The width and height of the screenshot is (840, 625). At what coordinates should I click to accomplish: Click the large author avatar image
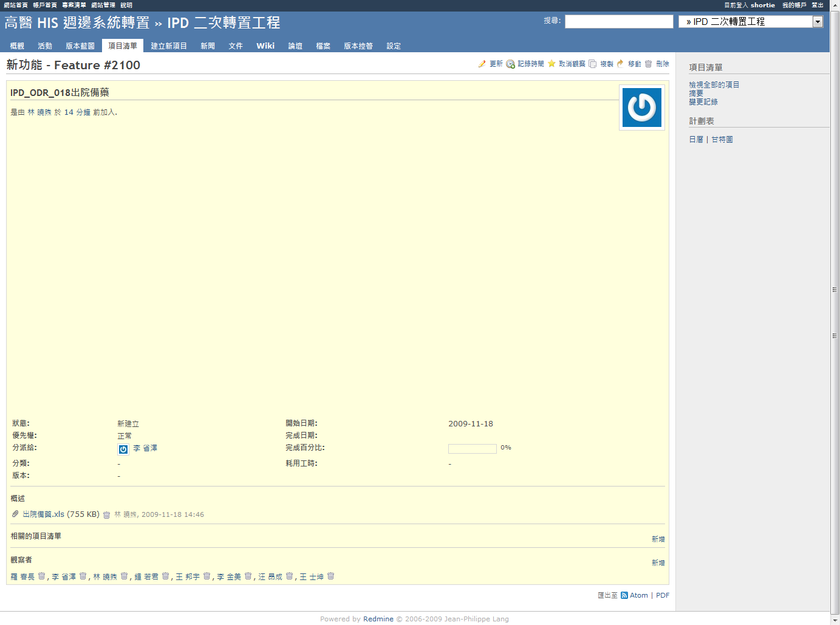click(641, 108)
